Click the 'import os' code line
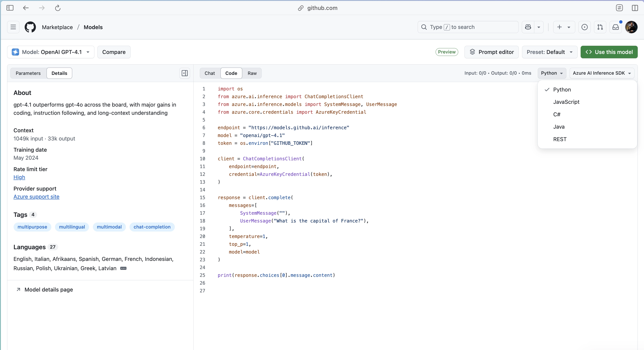This screenshot has height=350, width=644. coord(230,89)
